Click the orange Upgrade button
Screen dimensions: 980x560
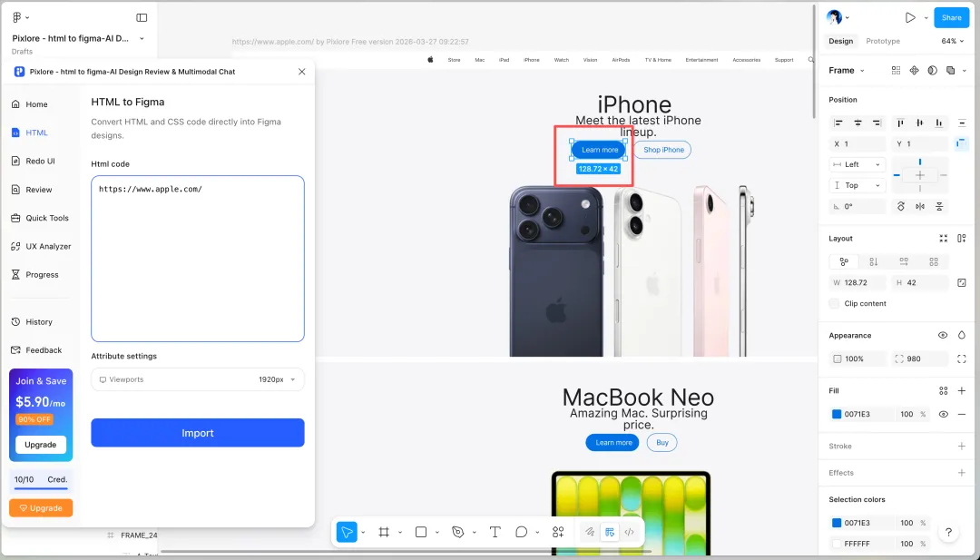[41, 508]
